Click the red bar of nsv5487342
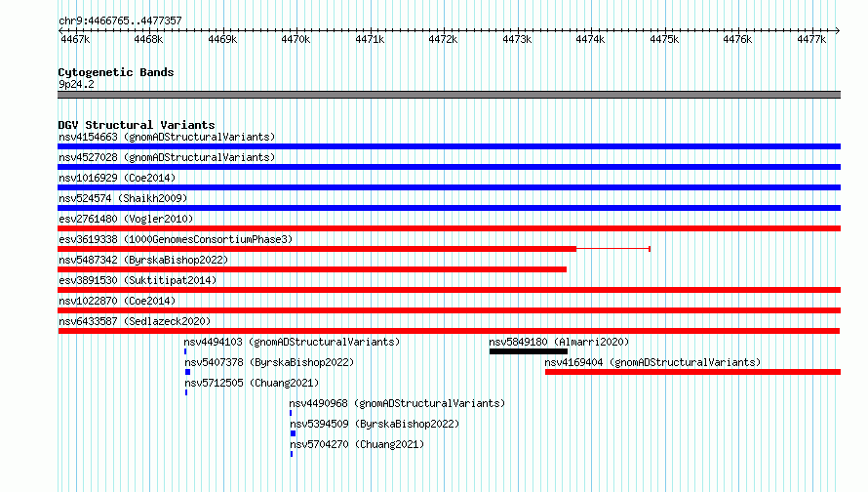Image resolution: width=868 pixels, height=492 pixels. click(312, 269)
